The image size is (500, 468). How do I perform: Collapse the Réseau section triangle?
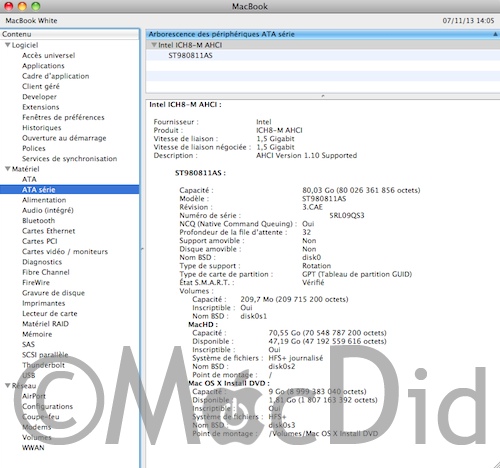[8, 385]
